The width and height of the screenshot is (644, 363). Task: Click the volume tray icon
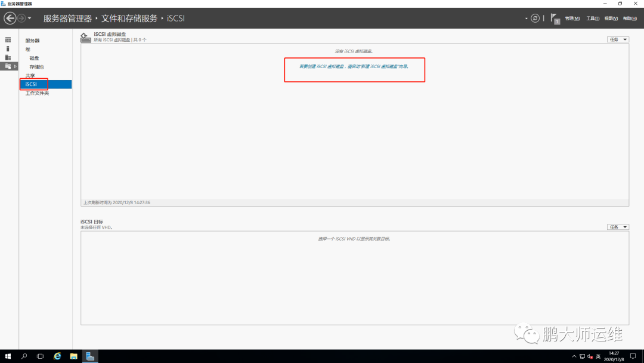(590, 356)
